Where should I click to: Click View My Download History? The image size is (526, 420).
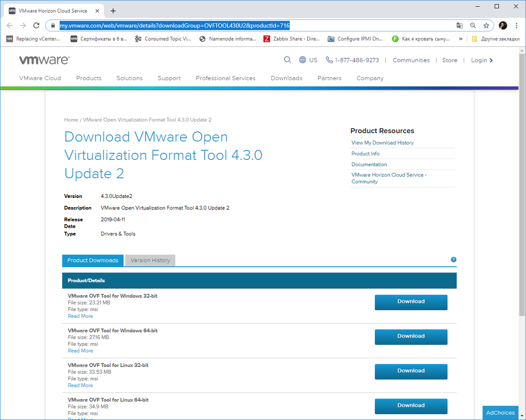pyautogui.click(x=383, y=142)
